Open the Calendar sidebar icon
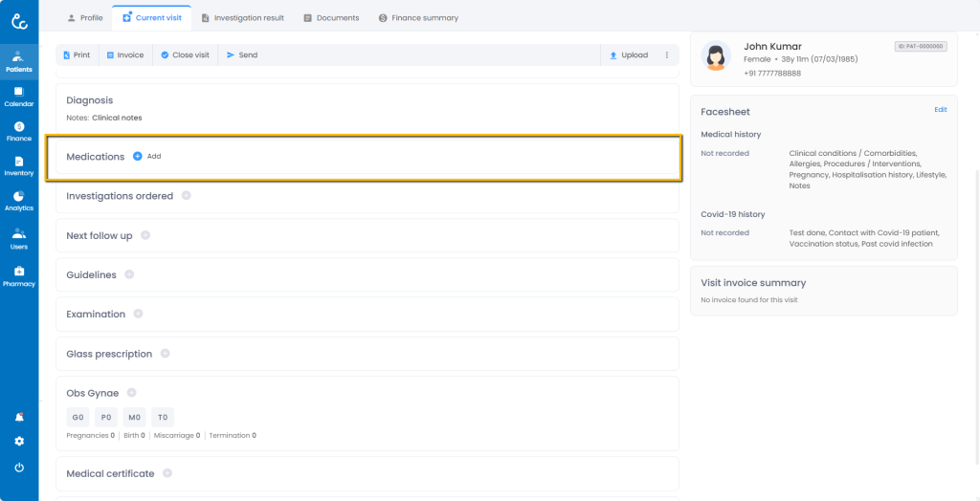Viewport: 980px width, 501px height. 18,96
